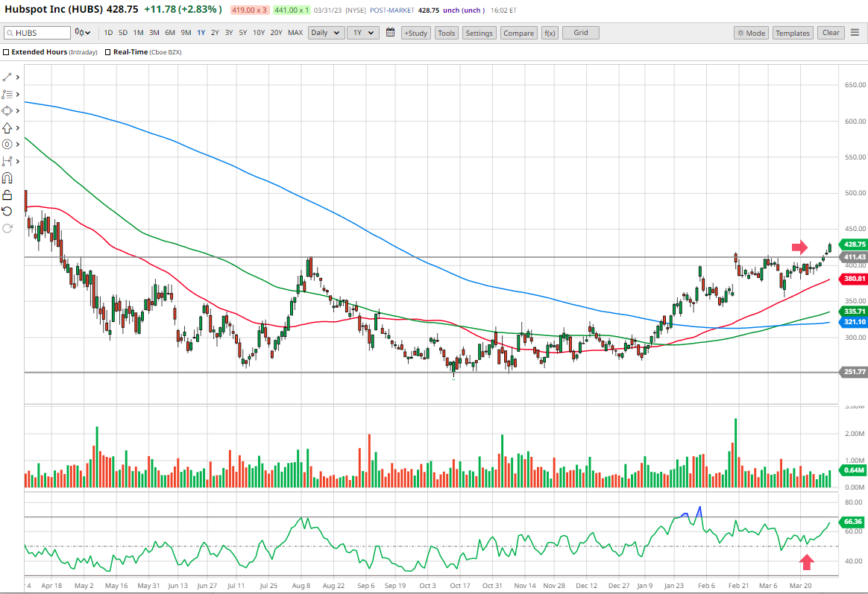The width and height of the screenshot is (868, 594).
Task: Enable the Extended Hours checkbox
Action: click(6, 52)
